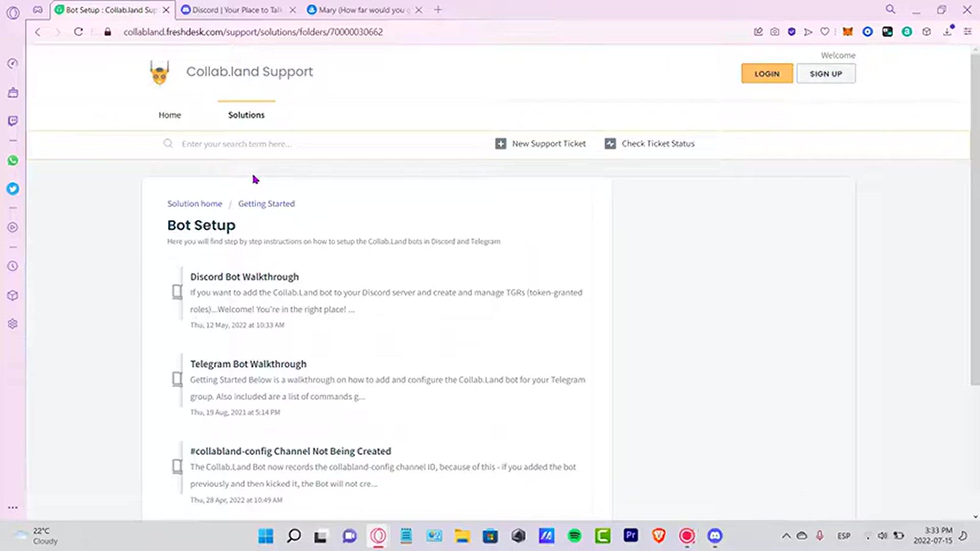This screenshot has height=551, width=980.
Task: Click the LOGIN button
Action: 767,73
